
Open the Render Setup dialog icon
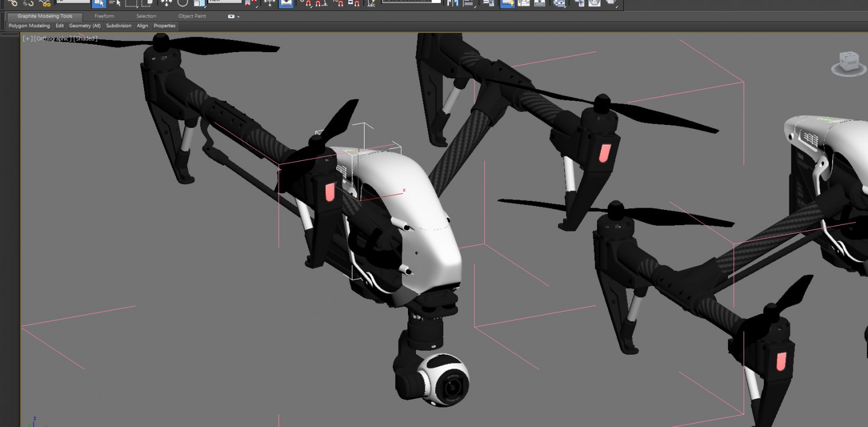[579, 3]
